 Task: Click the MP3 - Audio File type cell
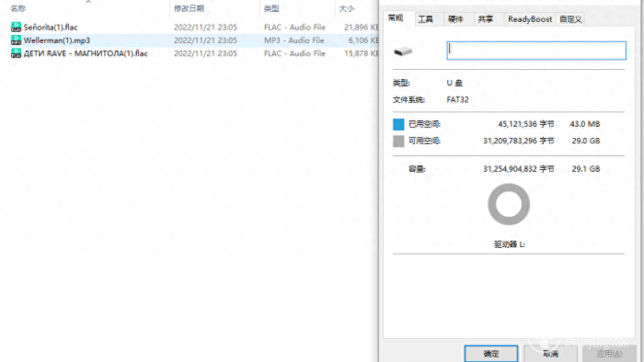point(294,40)
